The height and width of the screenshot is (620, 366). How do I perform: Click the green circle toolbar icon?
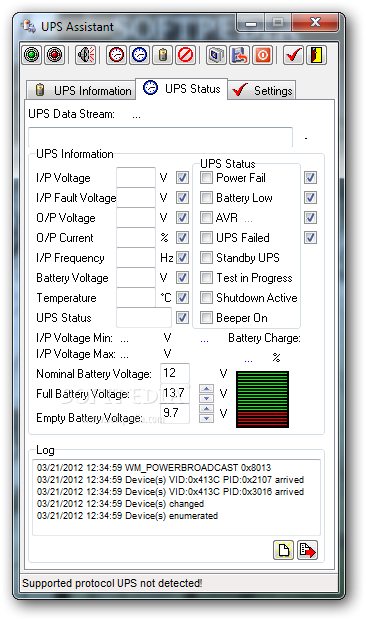click(32, 55)
